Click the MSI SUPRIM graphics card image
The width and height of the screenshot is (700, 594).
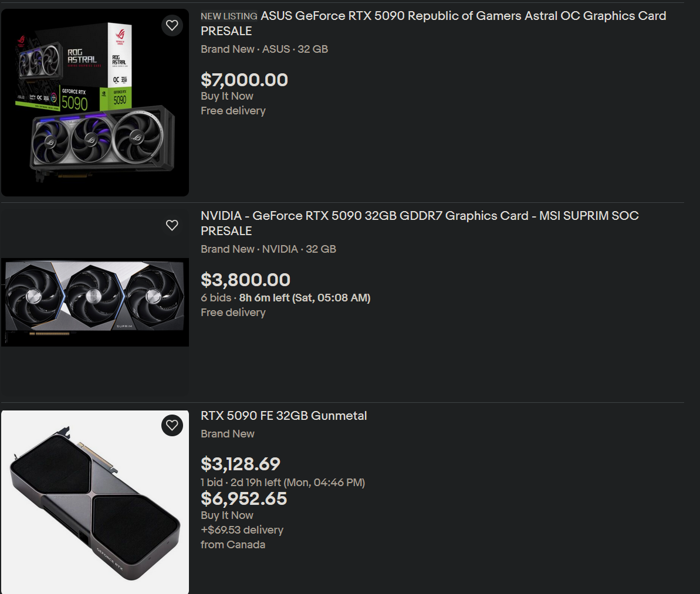94,301
